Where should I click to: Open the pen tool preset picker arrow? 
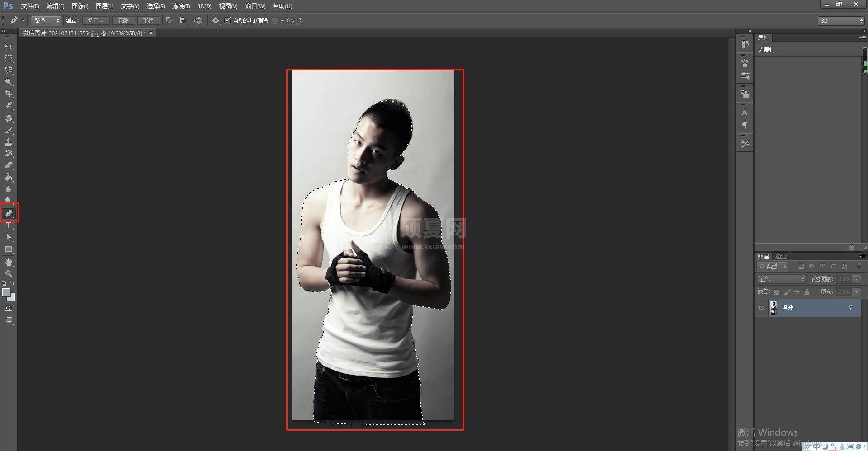click(x=23, y=20)
